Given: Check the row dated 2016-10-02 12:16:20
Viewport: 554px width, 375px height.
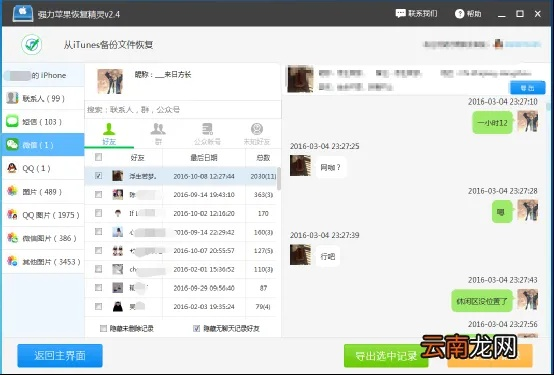Looking at the screenshot, I should click(x=99, y=213).
